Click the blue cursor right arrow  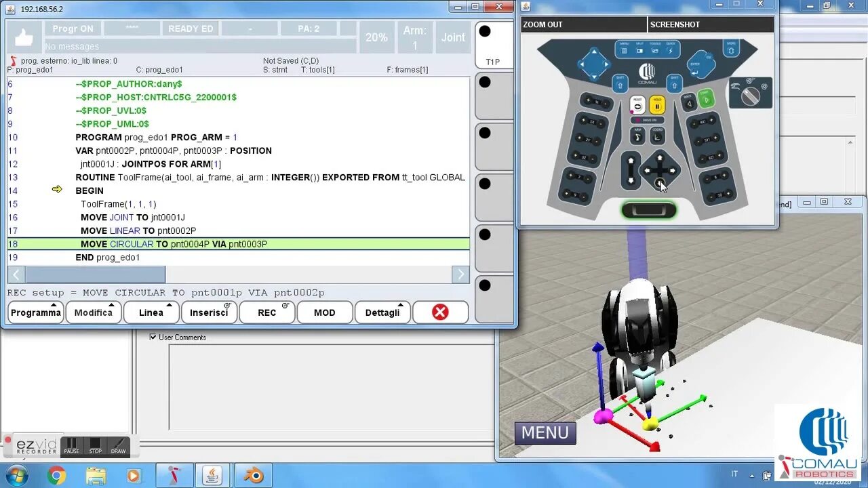point(606,64)
